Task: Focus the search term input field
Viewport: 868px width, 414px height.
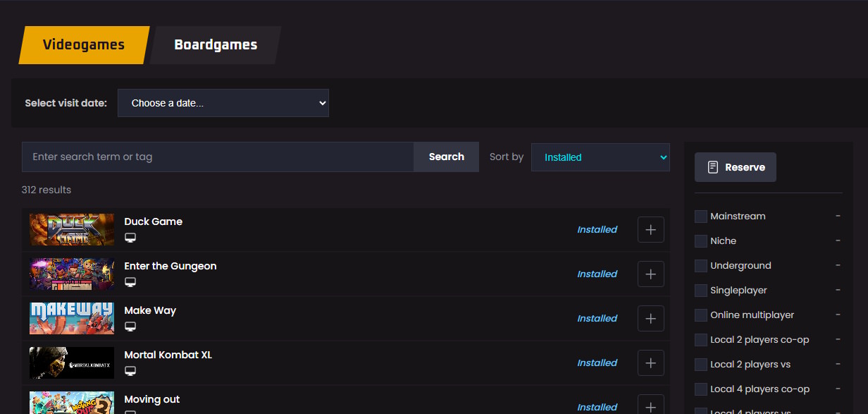Action: [x=217, y=157]
